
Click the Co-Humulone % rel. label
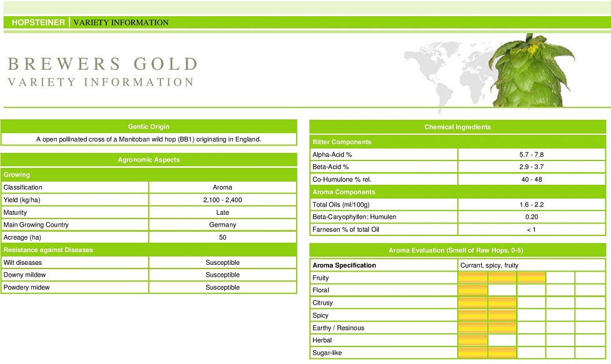pos(342,179)
